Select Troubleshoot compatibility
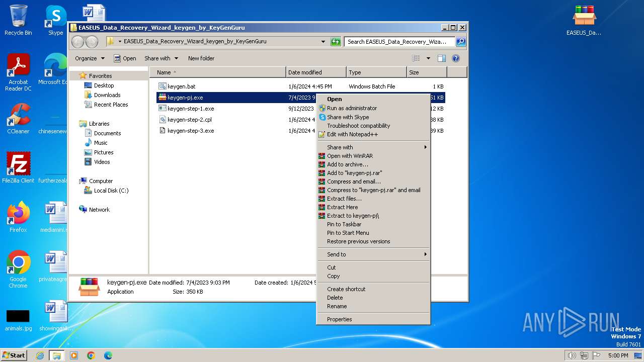 coord(373,126)
